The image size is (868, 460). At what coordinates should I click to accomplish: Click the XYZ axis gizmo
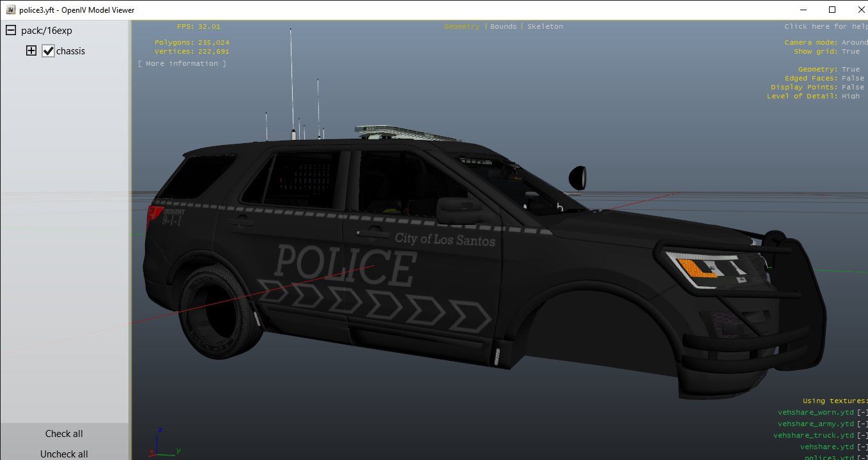pyautogui.click(x=161, y=442)
